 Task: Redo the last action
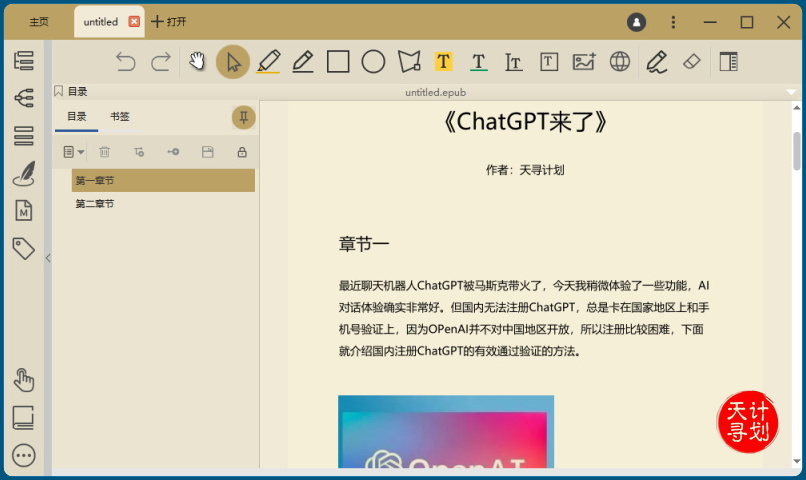click(161, 62)
